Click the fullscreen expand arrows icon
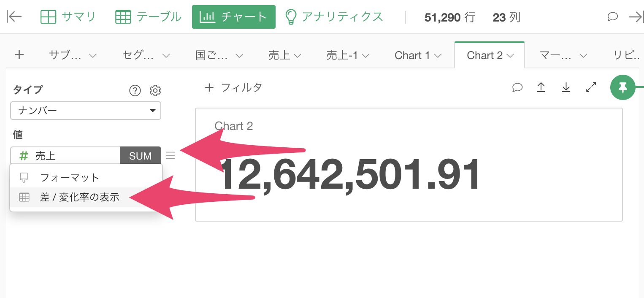Screen dimensions: 644x298 click(591, 87)
